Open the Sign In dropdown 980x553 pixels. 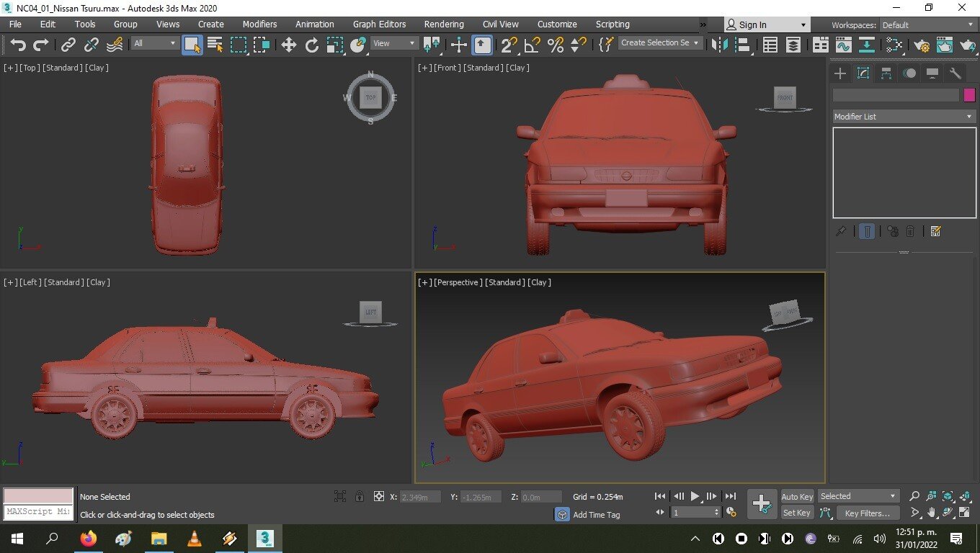(767, 24)
